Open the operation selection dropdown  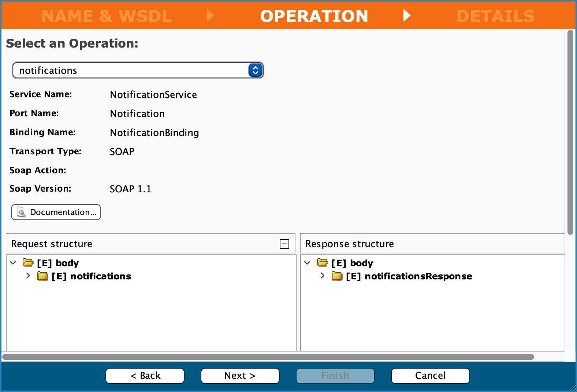tap(138, 70)
